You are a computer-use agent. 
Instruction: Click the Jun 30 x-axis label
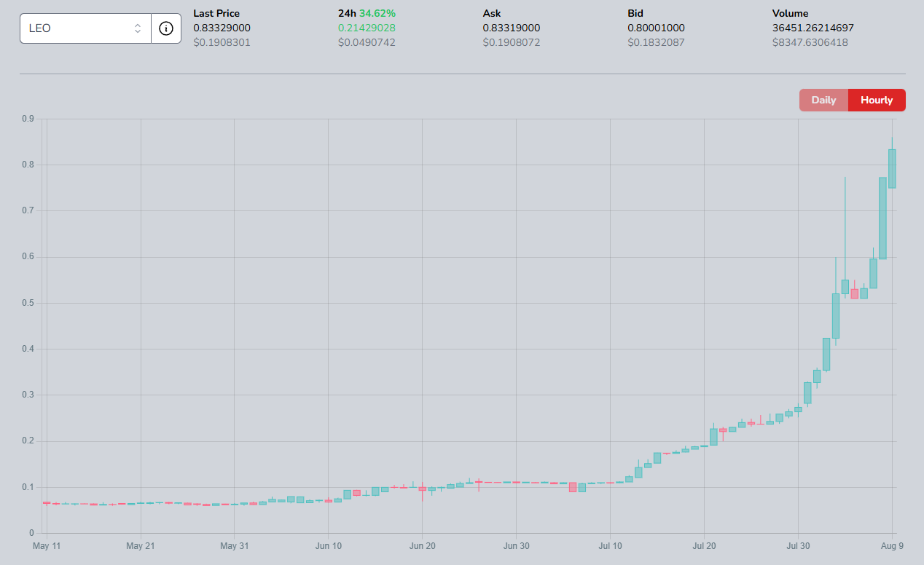coord(516,545)
